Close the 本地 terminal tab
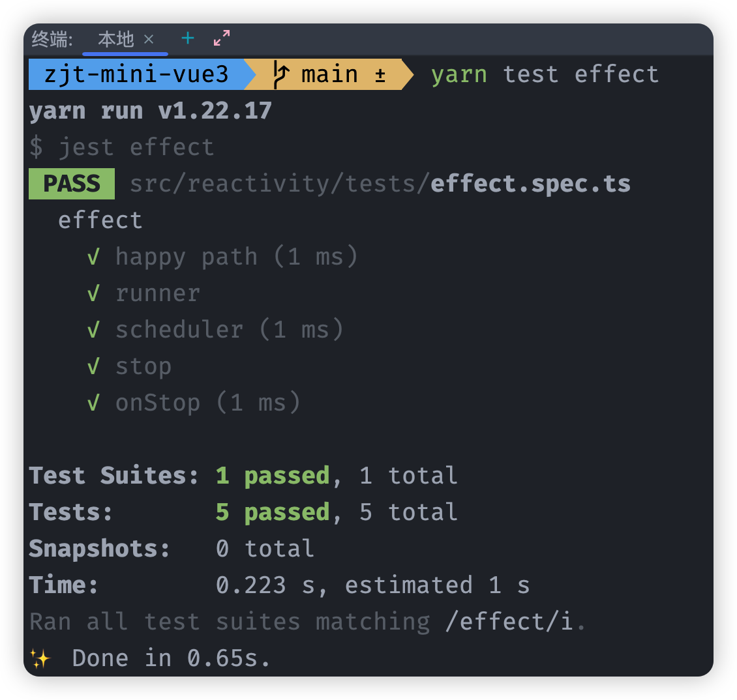The image size is (737, 700). pyautogui.click(x=149, y=39)
